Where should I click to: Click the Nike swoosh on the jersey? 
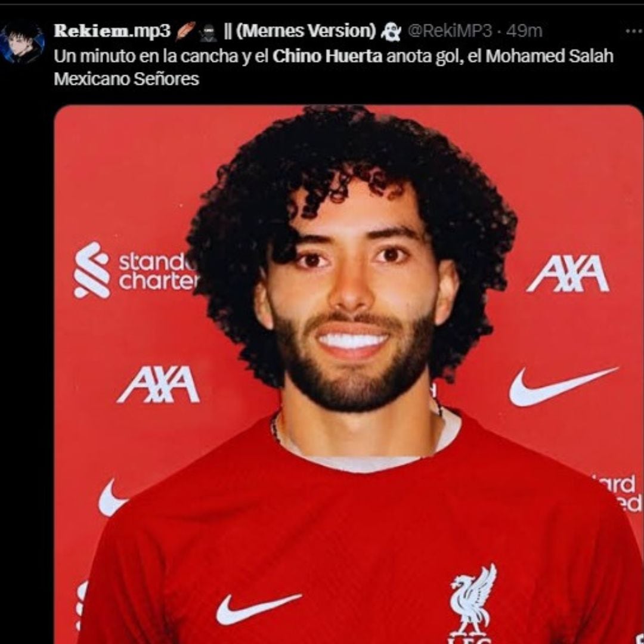(x=259, y=609)
